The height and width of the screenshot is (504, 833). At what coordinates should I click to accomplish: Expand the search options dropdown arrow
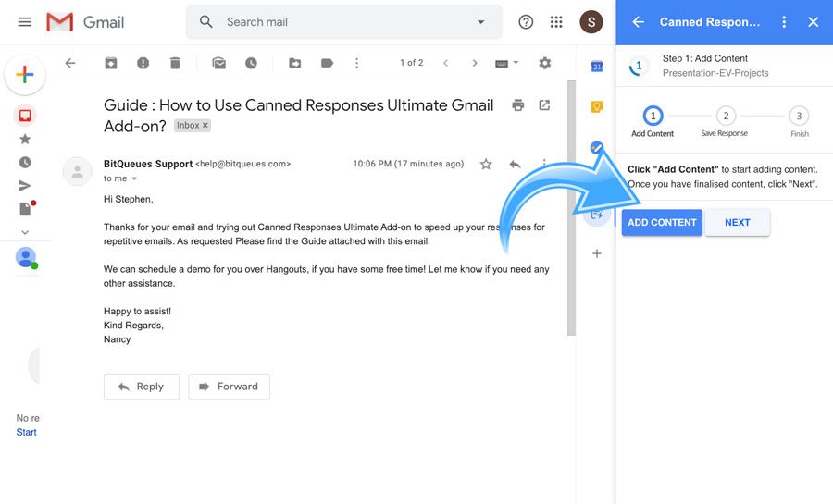(x=480, y=22)
